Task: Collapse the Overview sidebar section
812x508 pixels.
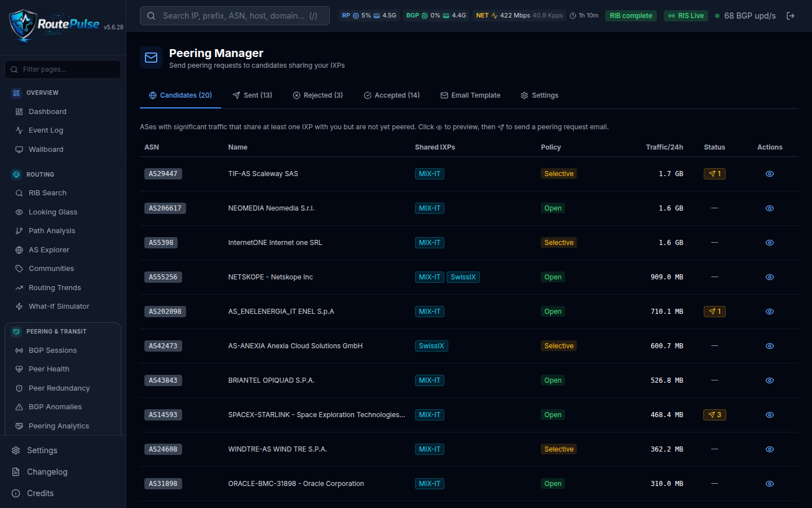Action: point(42,93)
